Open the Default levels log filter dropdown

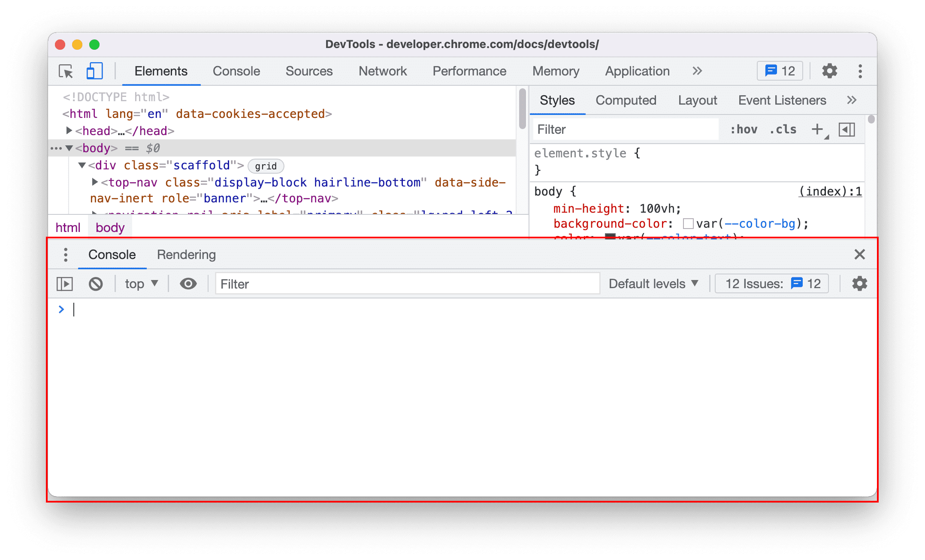point(651,284)
